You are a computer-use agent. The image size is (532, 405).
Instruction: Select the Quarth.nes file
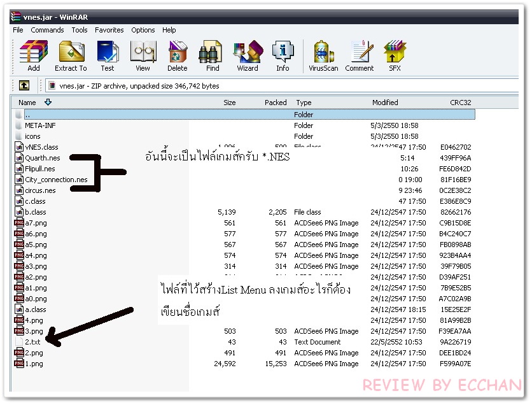click(x=43, y=158)
